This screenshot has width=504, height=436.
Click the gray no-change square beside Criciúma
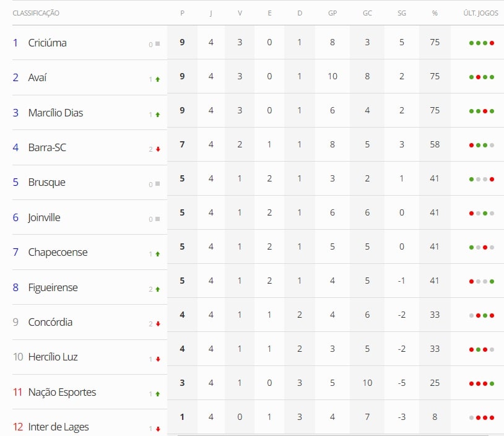point(158,44)
